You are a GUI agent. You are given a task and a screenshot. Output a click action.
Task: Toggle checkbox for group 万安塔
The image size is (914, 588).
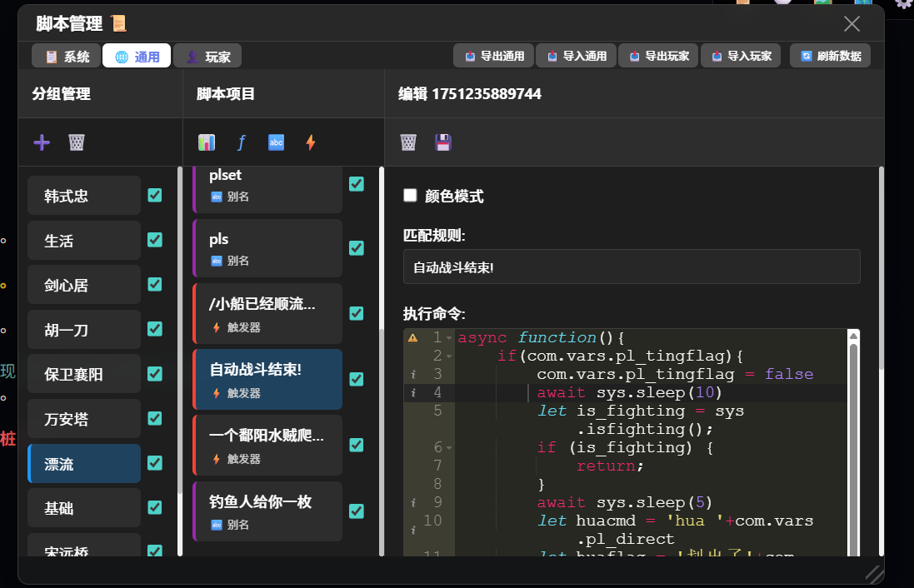tap(154, 418)
